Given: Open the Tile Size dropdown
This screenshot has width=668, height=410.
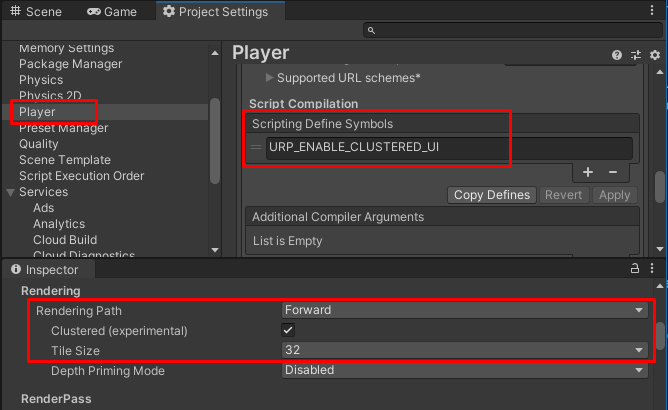Looking at the screenshot, I should click(x=464, y=350).
